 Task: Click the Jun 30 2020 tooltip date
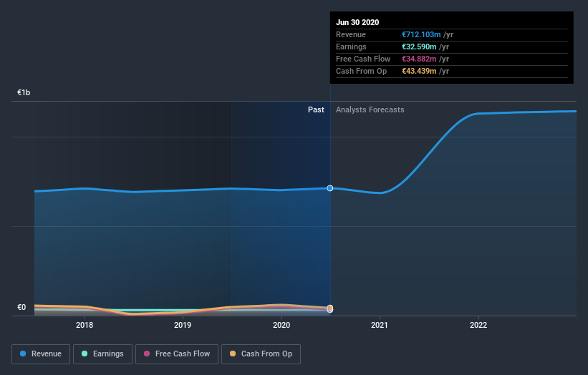357,22
